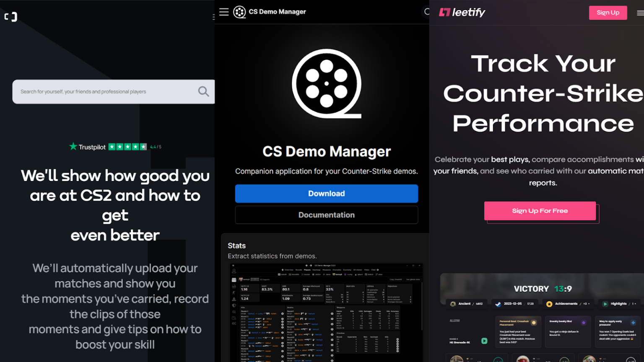Click the 'Ancient / MR12' chip text
644x362 pixels.
tap(470, 304)
